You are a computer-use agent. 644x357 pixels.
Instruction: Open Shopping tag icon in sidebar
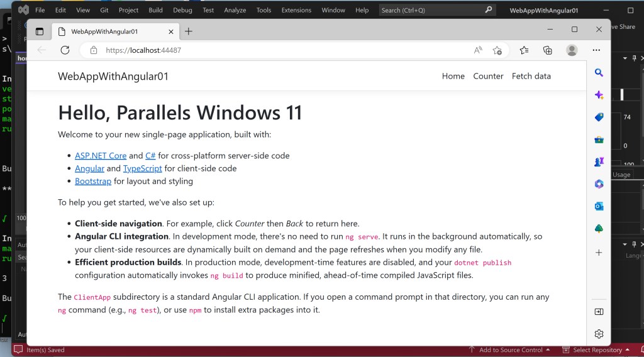[x=599, y=117]
